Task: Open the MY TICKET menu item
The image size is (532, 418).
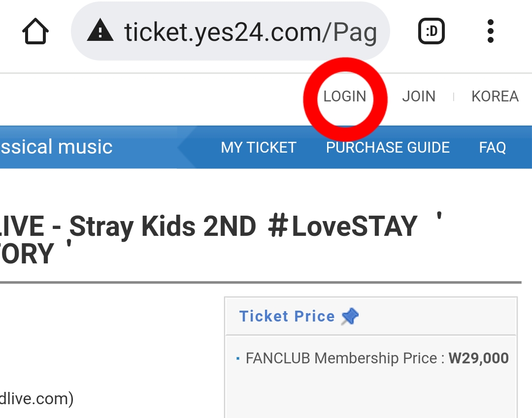Action: (x=259, y=147)
